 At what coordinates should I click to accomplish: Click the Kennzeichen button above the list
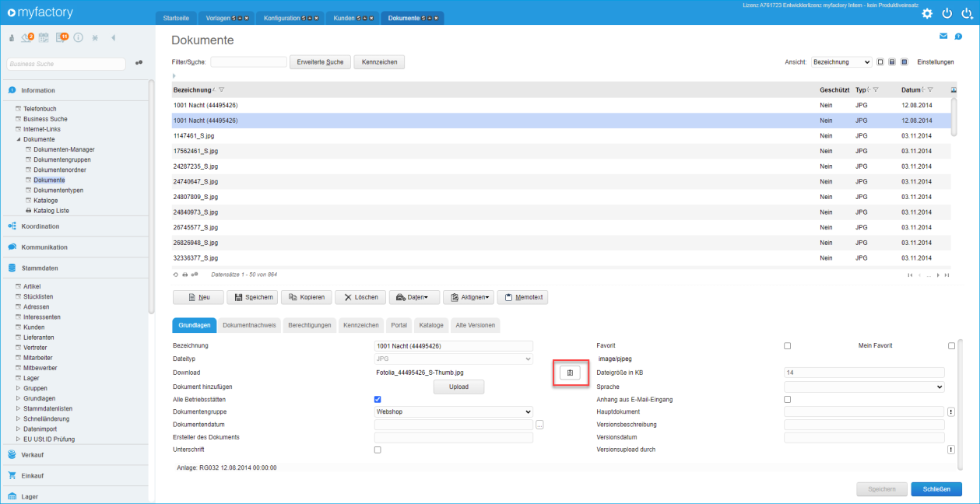coord(379,62)
